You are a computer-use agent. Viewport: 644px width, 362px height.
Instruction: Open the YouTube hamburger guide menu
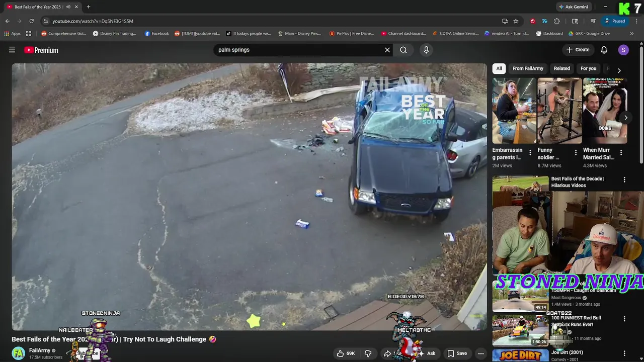(x=12, y=50)
